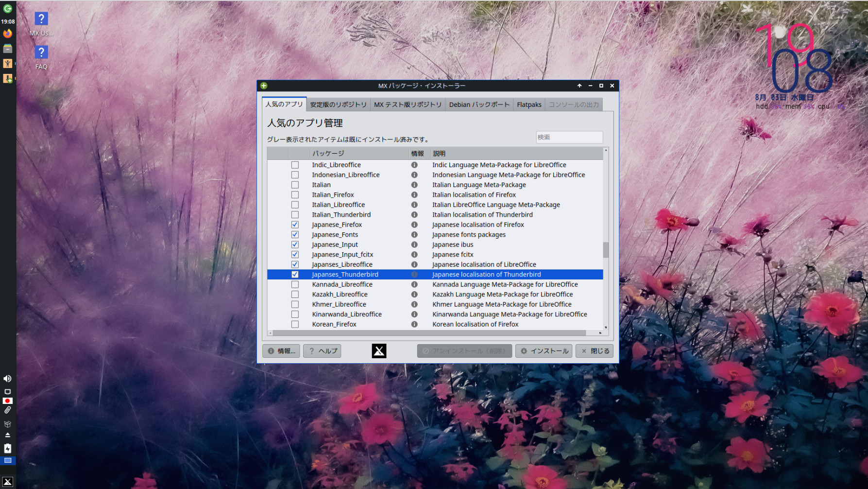Select the Italian_Thunderbird row text
868x489 pixels.
pos(341,215)
